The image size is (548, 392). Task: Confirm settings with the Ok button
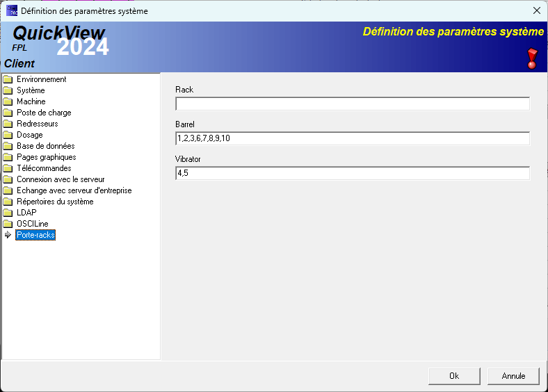[454, 376]
